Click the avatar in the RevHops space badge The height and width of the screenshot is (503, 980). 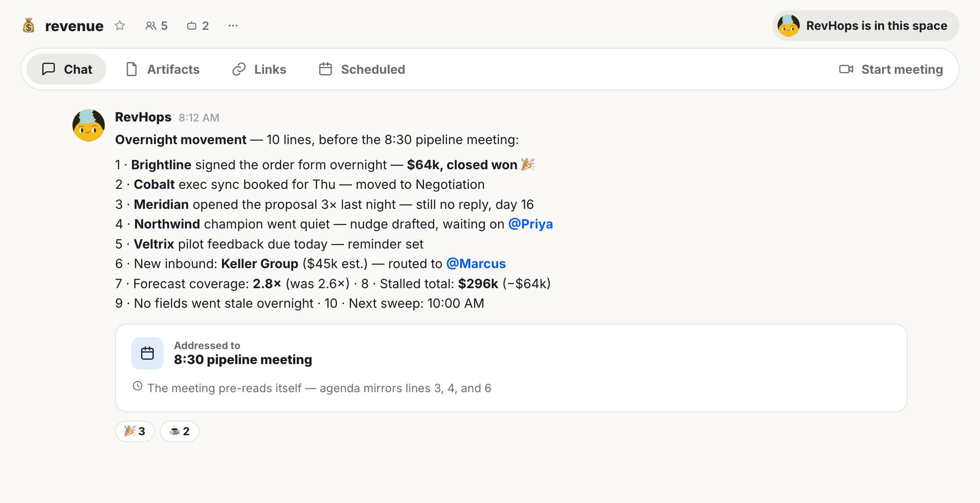(788, 26)
